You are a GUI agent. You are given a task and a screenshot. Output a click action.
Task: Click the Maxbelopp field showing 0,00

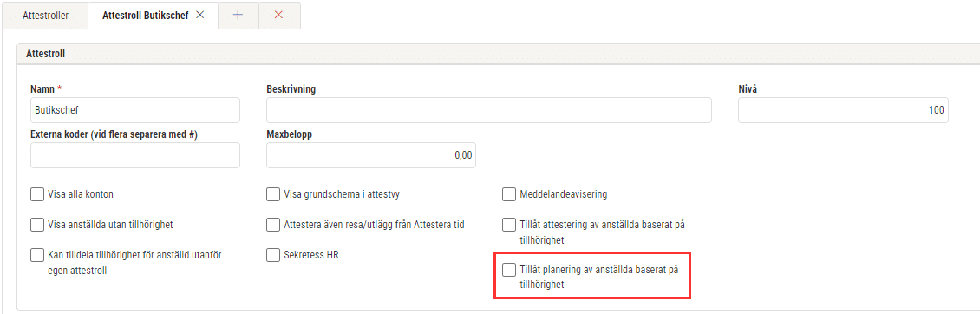click(371, 155)
